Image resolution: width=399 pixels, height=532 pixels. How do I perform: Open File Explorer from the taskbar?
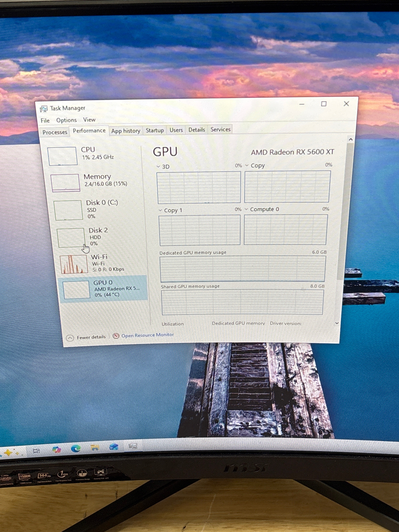coord(95,448)
